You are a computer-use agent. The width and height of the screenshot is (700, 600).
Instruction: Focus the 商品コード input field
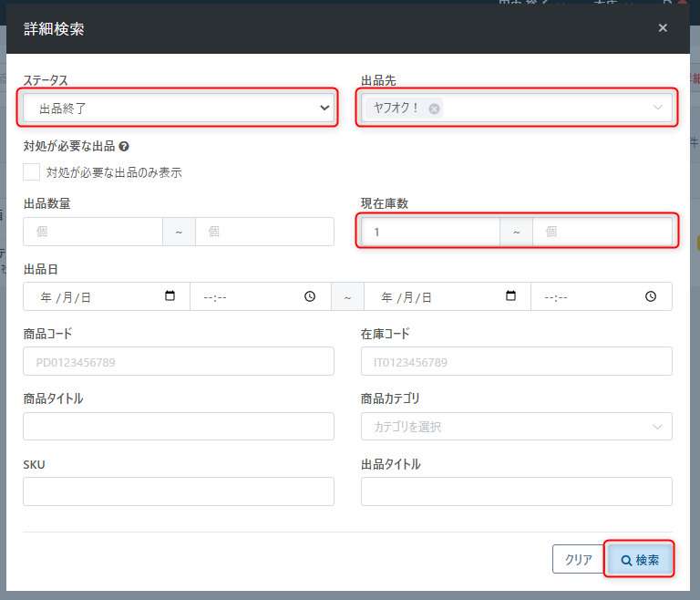(179, 361)
